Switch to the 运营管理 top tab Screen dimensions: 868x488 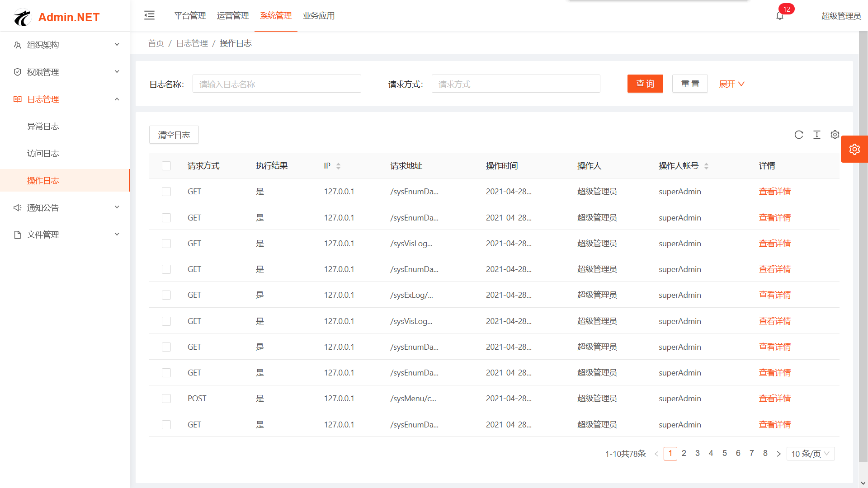coord(233,16)
